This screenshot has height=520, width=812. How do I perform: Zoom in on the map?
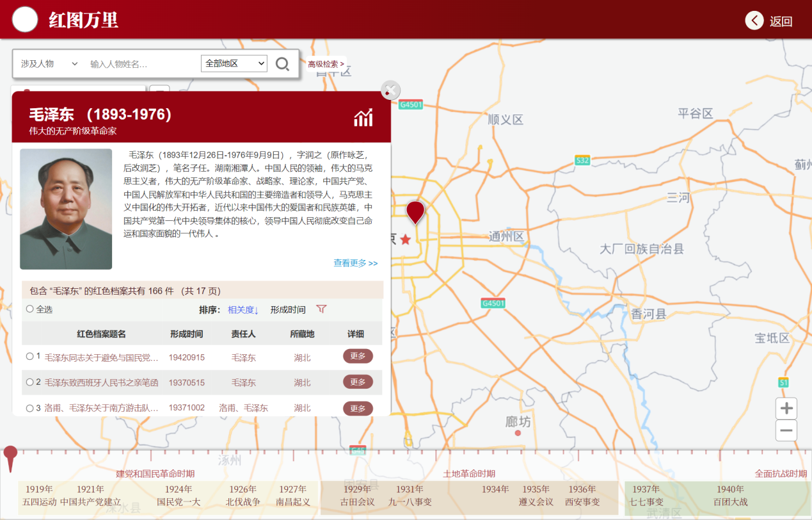pos(786,409)
